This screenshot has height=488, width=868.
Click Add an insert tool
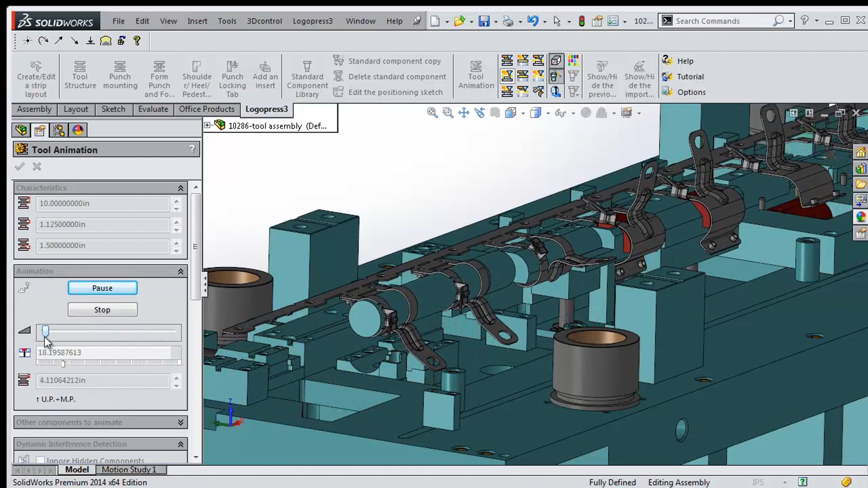coord(265,75)
